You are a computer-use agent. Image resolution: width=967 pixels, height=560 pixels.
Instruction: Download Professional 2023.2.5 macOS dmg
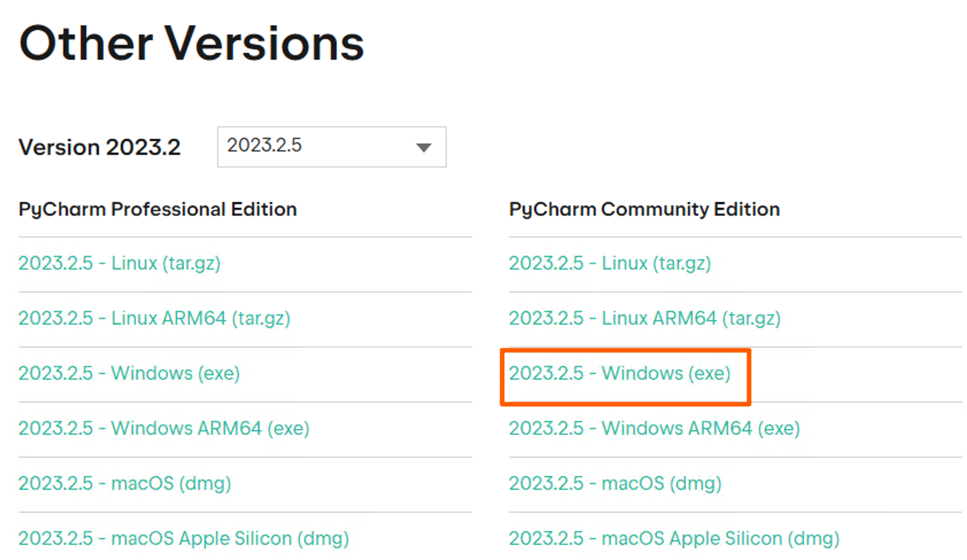(x=125, y=484)
